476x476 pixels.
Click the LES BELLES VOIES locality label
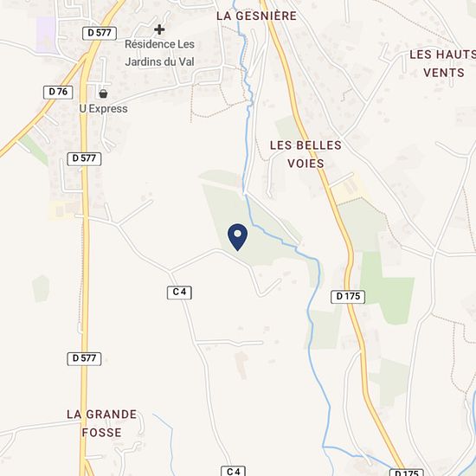coord(306,154)
